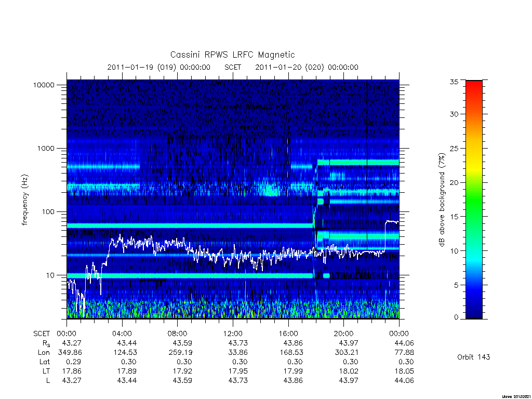
Task: Click the Lon value '349.86'
Action: click(x=70, y=353)
